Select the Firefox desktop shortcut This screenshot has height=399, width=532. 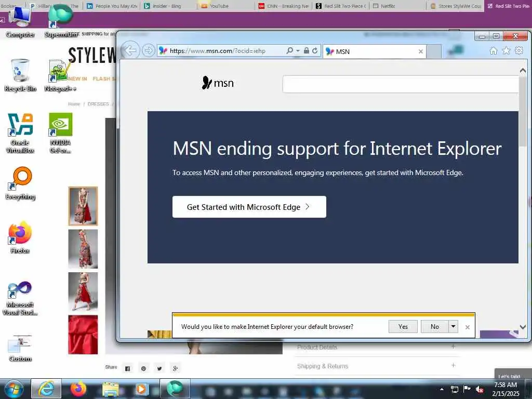click(x=20, y=237)
